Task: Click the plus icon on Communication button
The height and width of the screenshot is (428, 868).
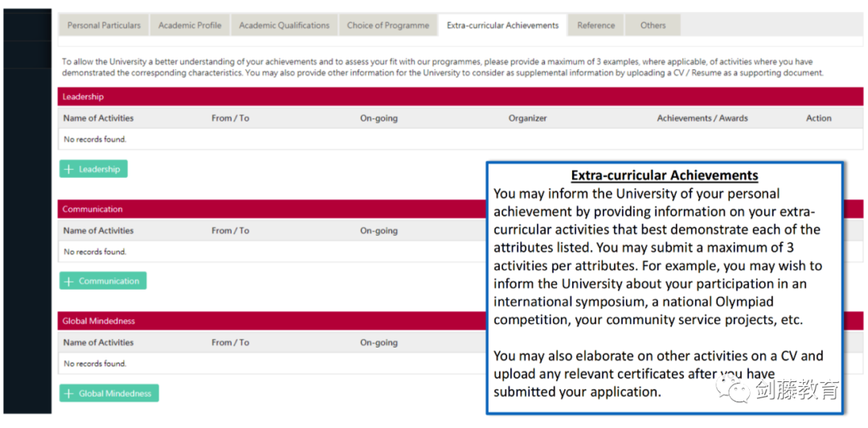Action: coord(68,282)
